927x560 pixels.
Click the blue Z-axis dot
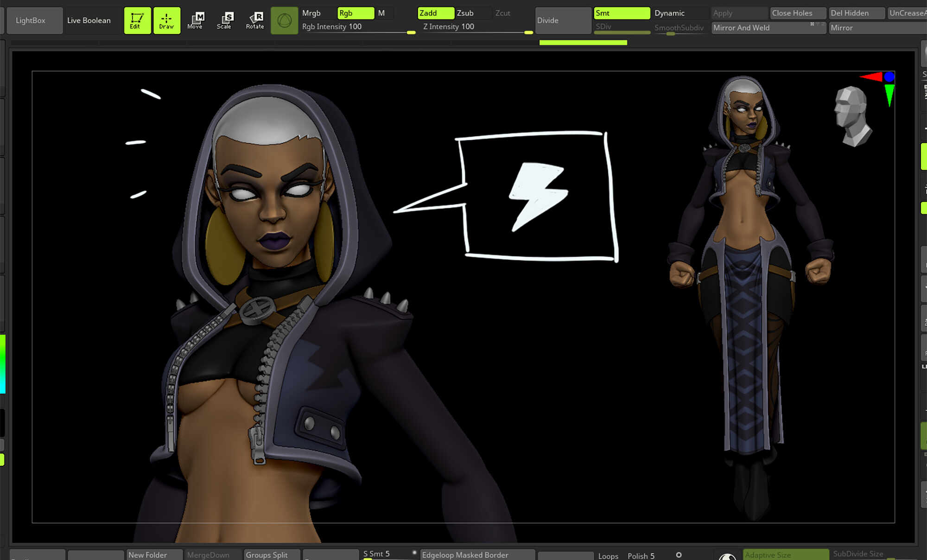tap(889, 76)
